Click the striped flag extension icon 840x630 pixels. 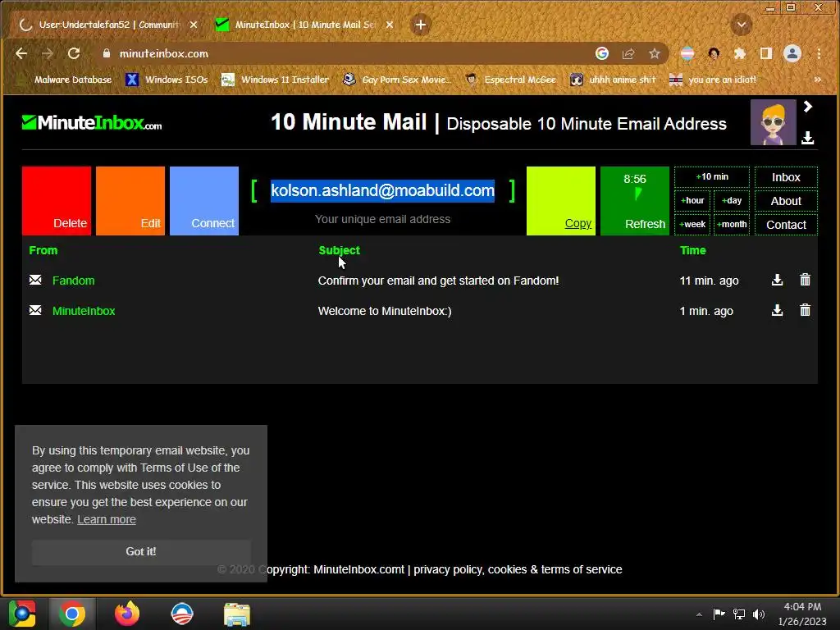click(687, 53)
